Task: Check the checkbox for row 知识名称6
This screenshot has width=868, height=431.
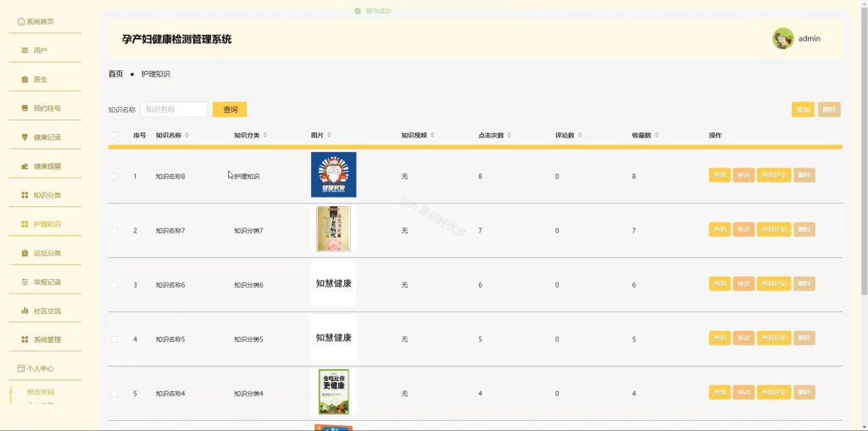Action: (114, 285)
